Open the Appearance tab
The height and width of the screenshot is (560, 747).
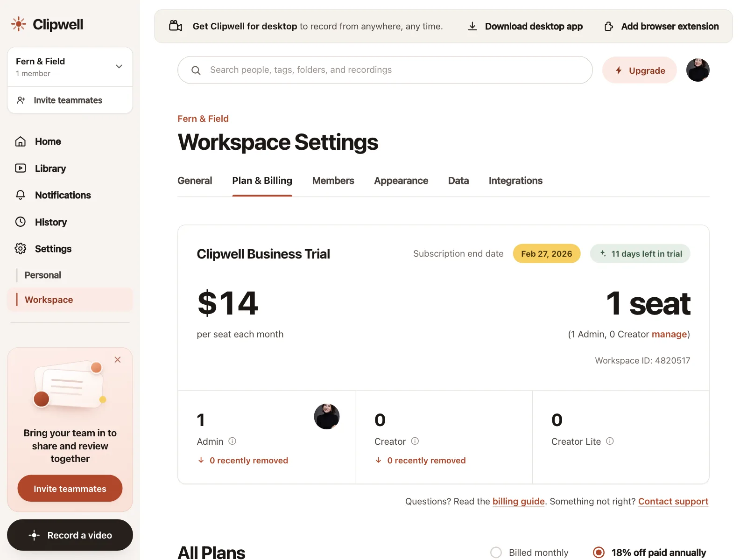(401, 181)
